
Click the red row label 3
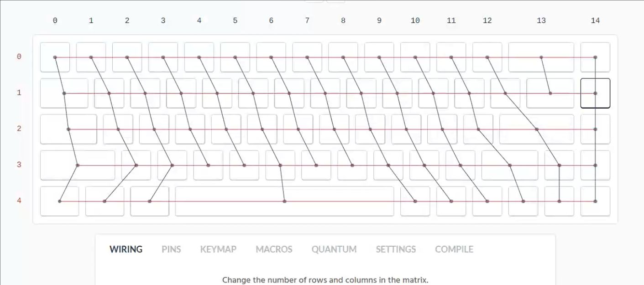click(19, 165)
